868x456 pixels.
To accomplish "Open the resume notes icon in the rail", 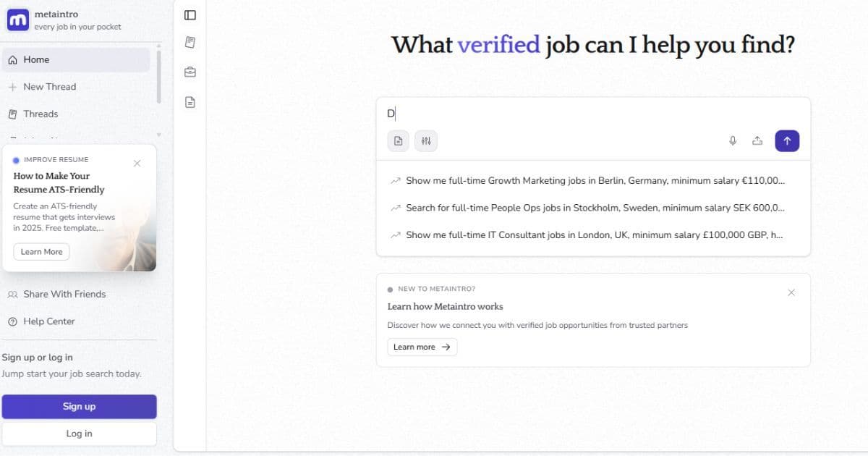I will point(190,42).
